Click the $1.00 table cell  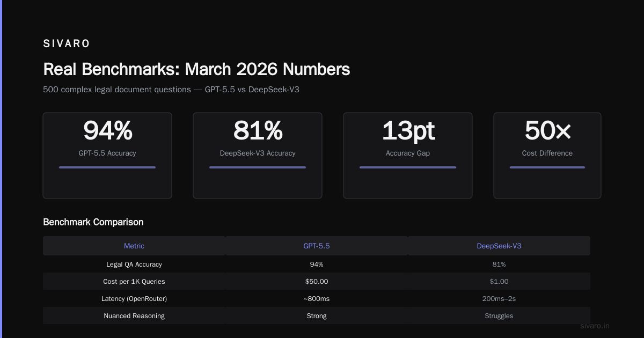(x=499, y=281)
